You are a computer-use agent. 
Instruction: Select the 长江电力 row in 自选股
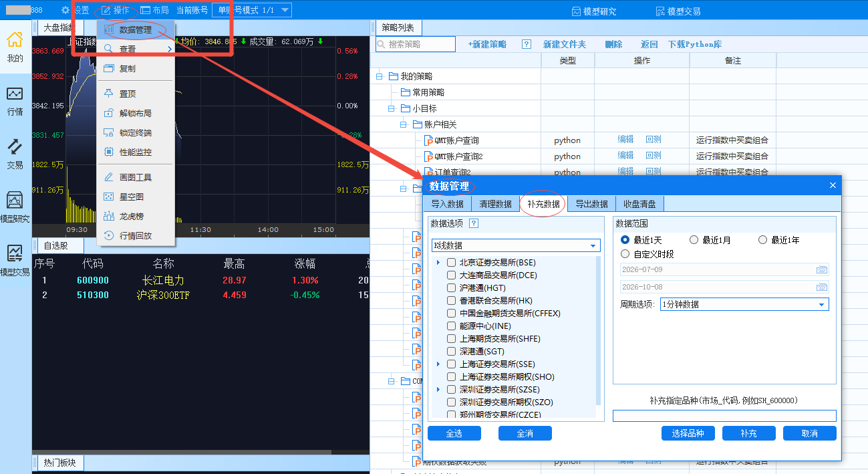click(x=200, y=280)
